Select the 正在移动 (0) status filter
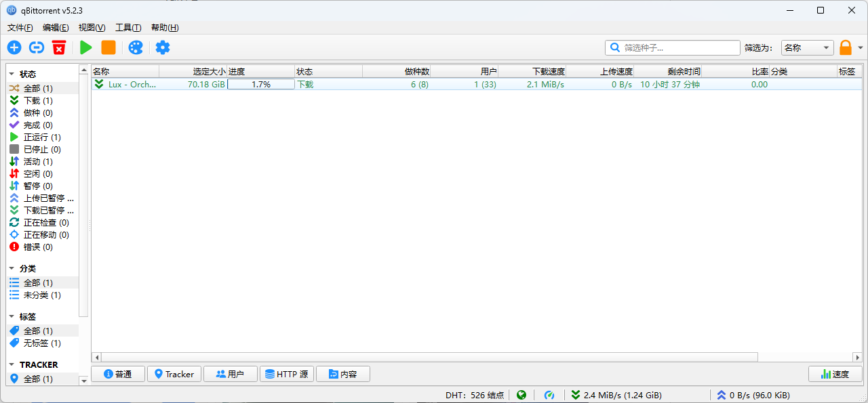Screen dimensions: 868x403 coord(43,234)
